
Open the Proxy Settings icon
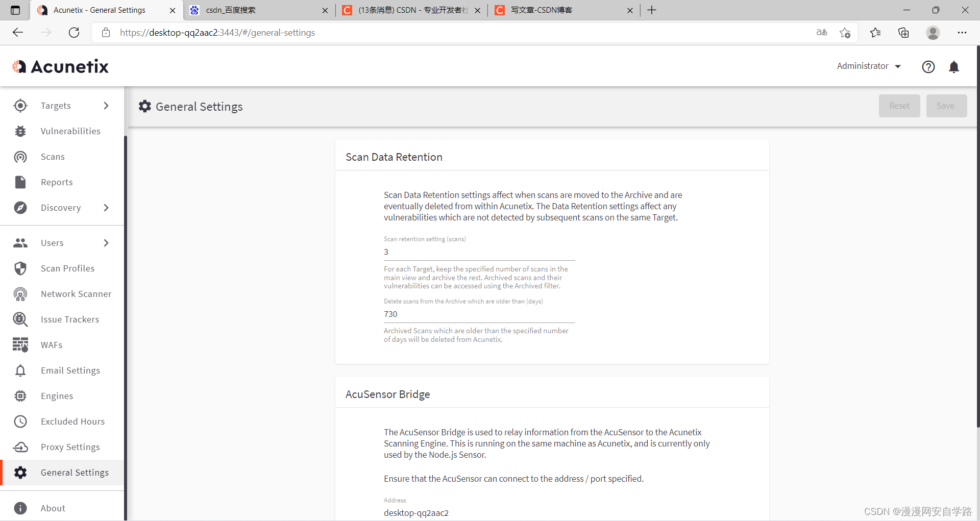pos(20,447)
